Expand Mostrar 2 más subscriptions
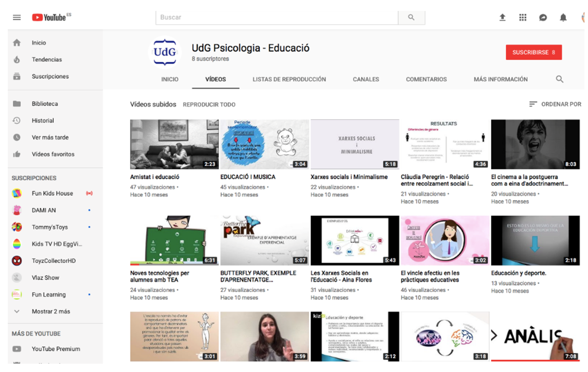The width and height of the screenshot is (588, 372). click(x=51, y=312)
